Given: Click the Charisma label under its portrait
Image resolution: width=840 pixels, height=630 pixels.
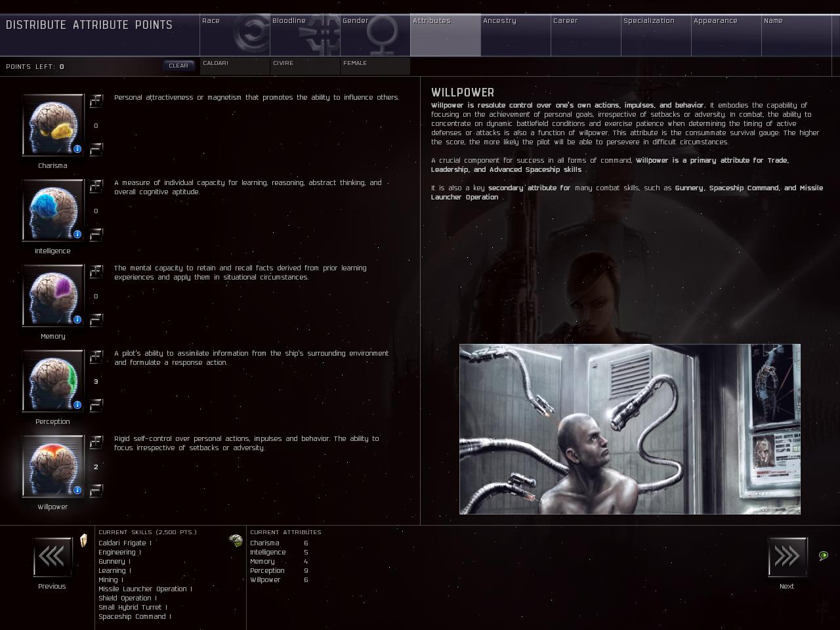Looking at the screenshot, I should click(x=52, y=166).
